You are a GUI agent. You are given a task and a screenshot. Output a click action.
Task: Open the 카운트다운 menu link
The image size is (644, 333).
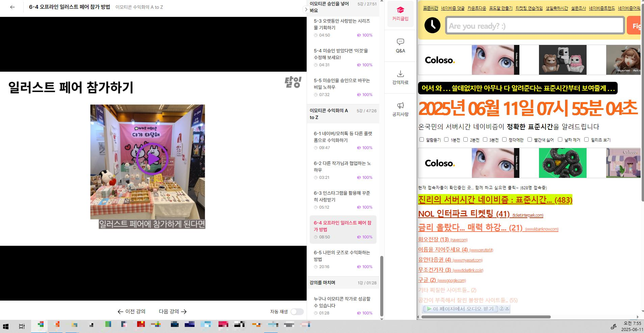(x=477, y=8)
